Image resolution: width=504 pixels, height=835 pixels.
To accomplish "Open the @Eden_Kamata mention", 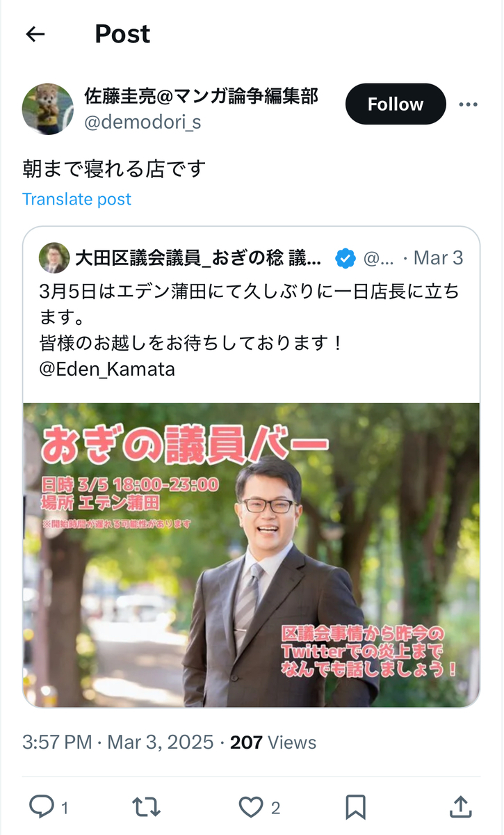I will (107, 369).
